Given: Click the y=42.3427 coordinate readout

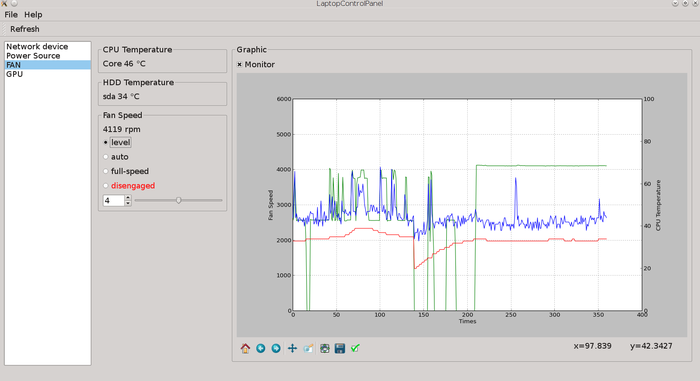Looking at the screenshot, I should point(651,346).
